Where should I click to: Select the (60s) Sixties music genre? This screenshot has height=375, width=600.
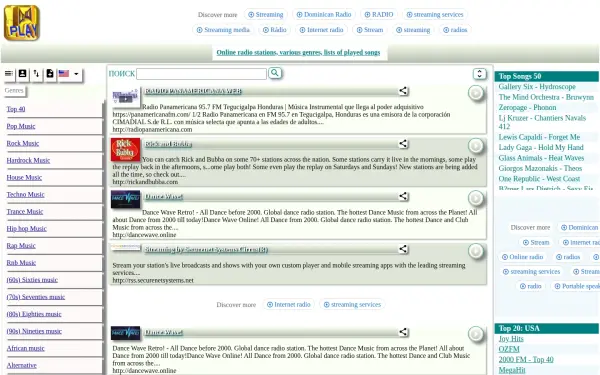[32, 280]
